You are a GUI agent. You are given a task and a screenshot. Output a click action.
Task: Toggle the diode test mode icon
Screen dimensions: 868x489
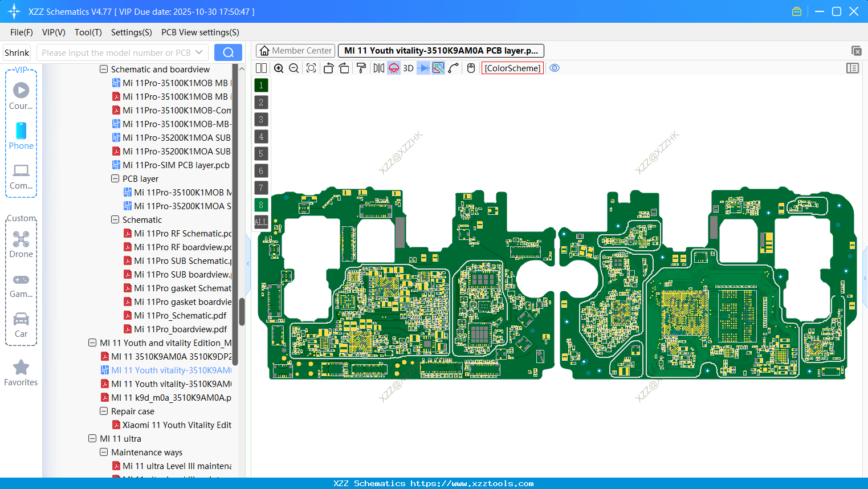[x=423, y=68]
